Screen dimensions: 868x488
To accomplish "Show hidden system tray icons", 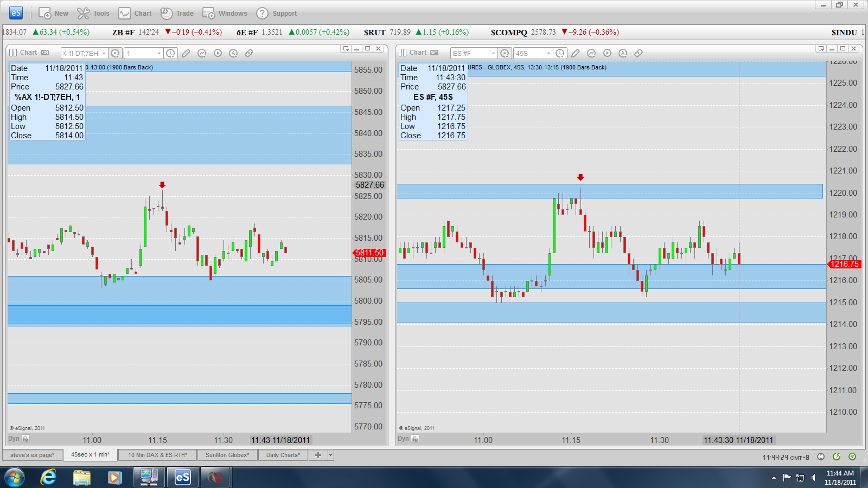I will click(x=774, y=478).
